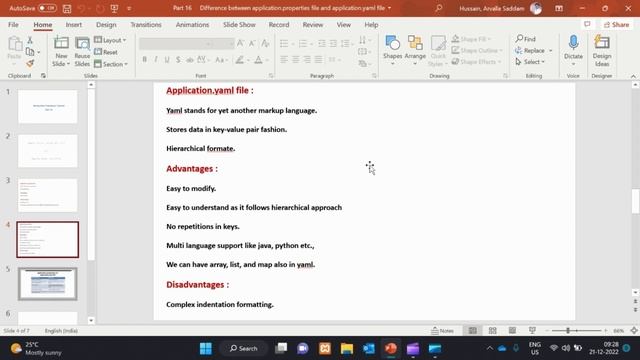Pick the font color swatch

259,60
